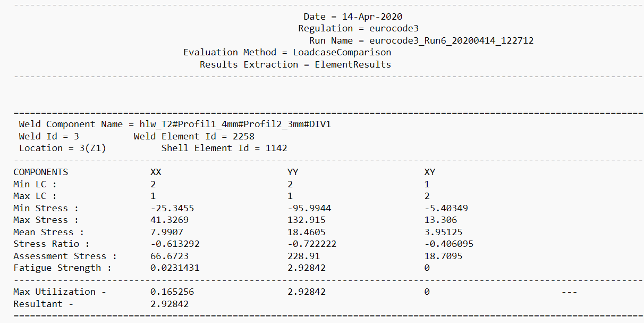The width and height of the screenshot is (644, 323).
Task: Click the Resultant value 2.92842
Action: coord(170,304)
